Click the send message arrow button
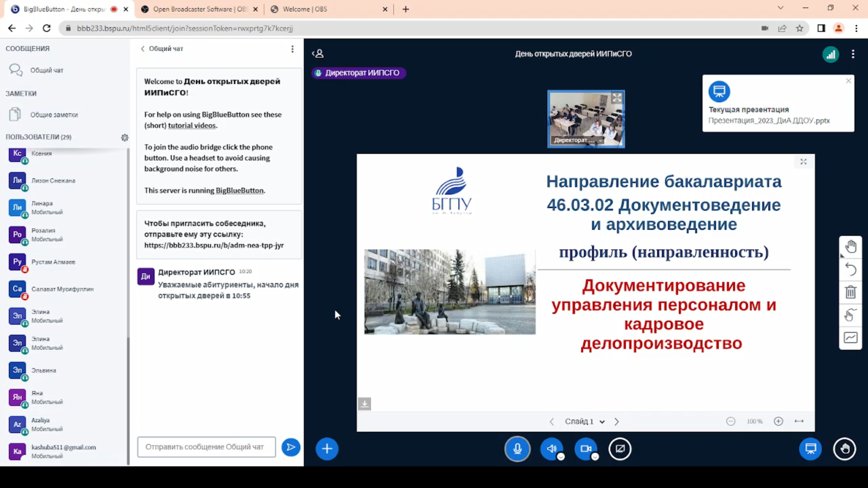The image size is (868, 488). 291,447
